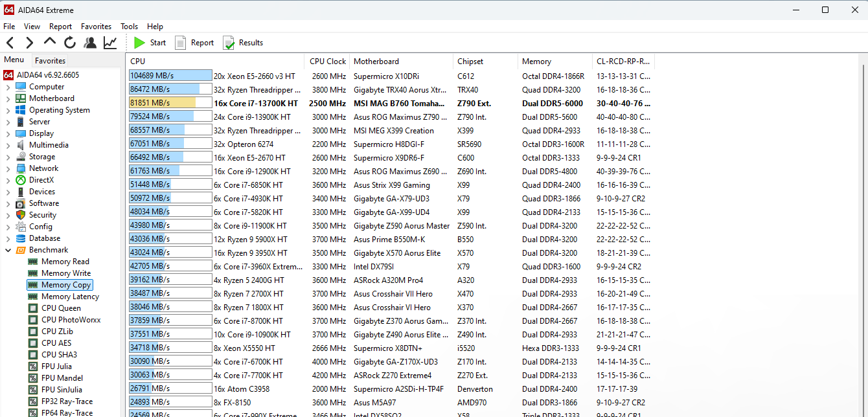
Task: Sort by CPU Clock column header
Action: point(327,62)
